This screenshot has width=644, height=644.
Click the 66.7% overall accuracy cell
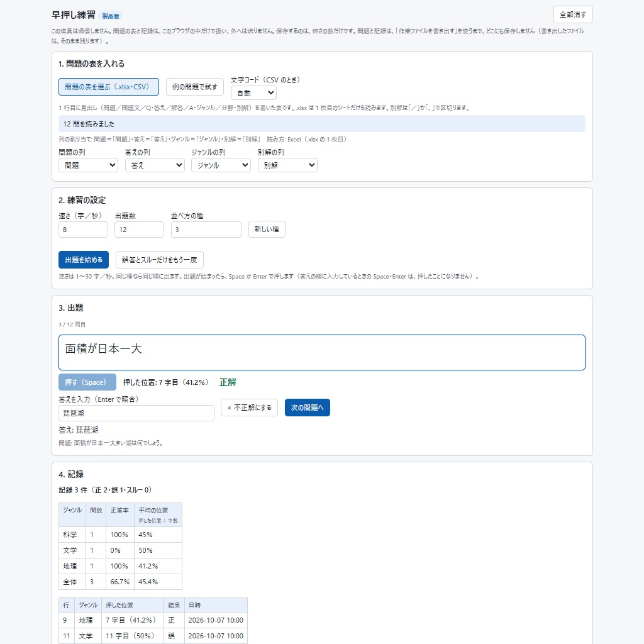pyautogui.click(x=120, y=582)
